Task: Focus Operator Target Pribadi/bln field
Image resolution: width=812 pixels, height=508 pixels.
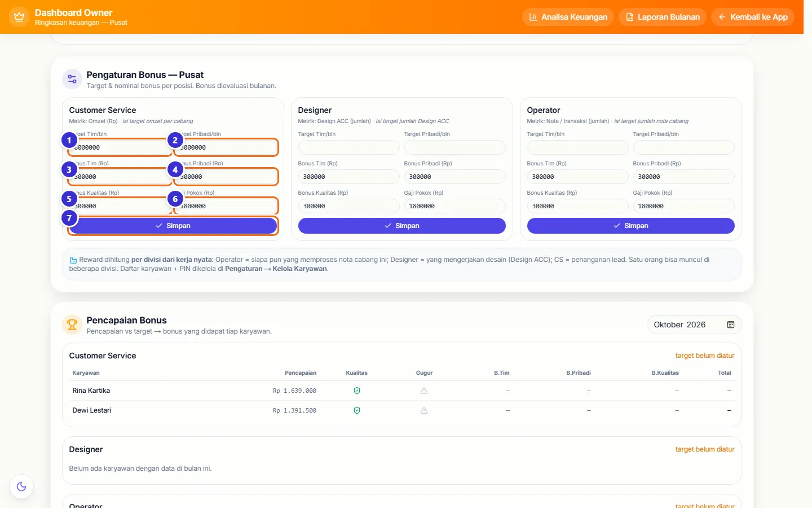Action: pyautogui.click(x=683, y=147)
